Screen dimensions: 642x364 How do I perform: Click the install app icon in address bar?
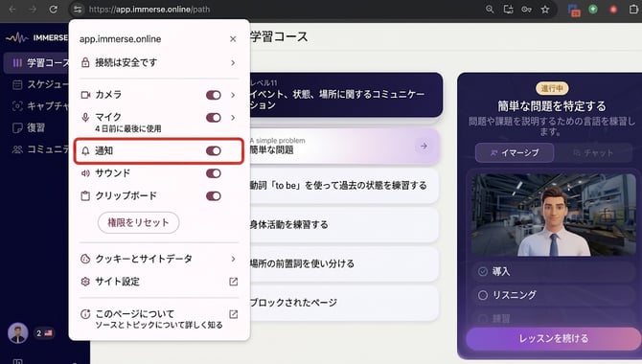(x=508, y=9)
